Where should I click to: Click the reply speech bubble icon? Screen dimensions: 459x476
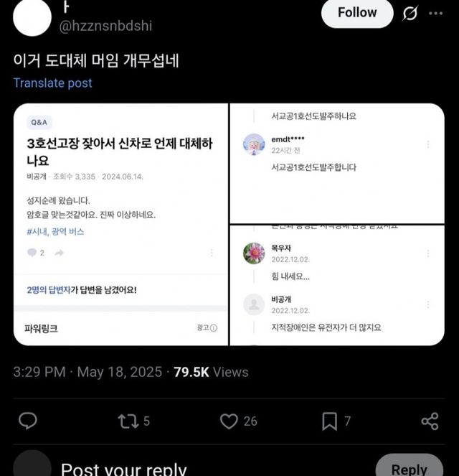(x=27, y=421)
